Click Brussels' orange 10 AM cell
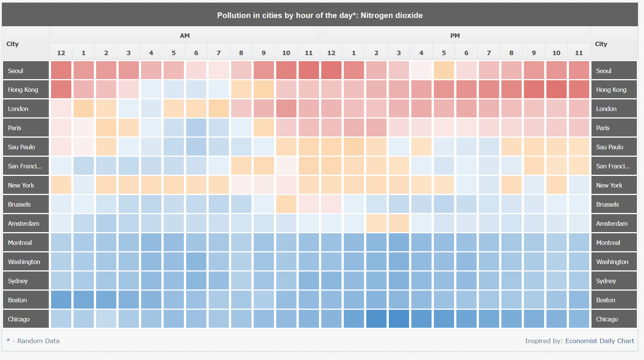Image resolution: width=644 pixels, height=360 pixels. 286,204
